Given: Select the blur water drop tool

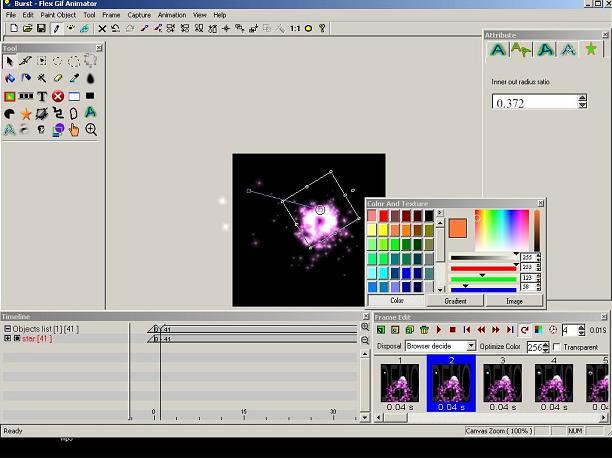Looking at the screenshot, I should 90,78.
